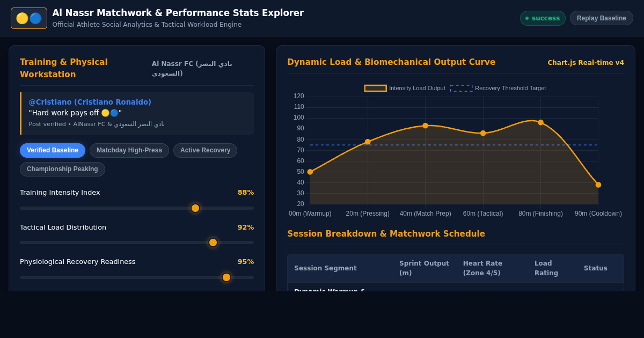Open the @Cristiano (Cristiano Ronaldo) handle
The width and height of the screenshot is (644, 338).
click(x=90, y=102)
